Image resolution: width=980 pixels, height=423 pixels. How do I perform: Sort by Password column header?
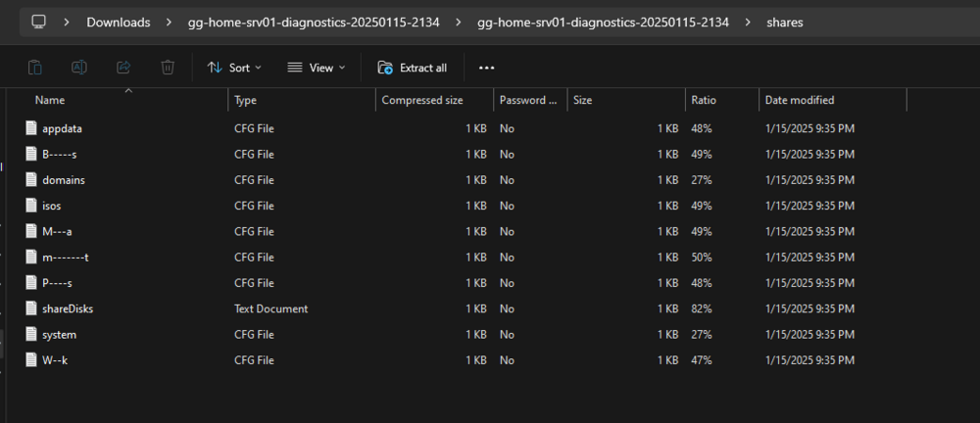(528, 100)
